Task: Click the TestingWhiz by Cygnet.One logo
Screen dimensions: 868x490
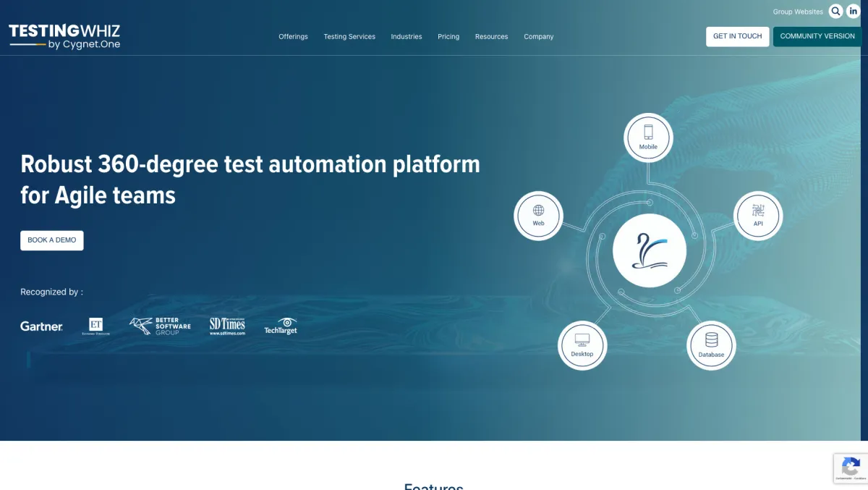Action: pyautogui.click(x=64, y=36)
